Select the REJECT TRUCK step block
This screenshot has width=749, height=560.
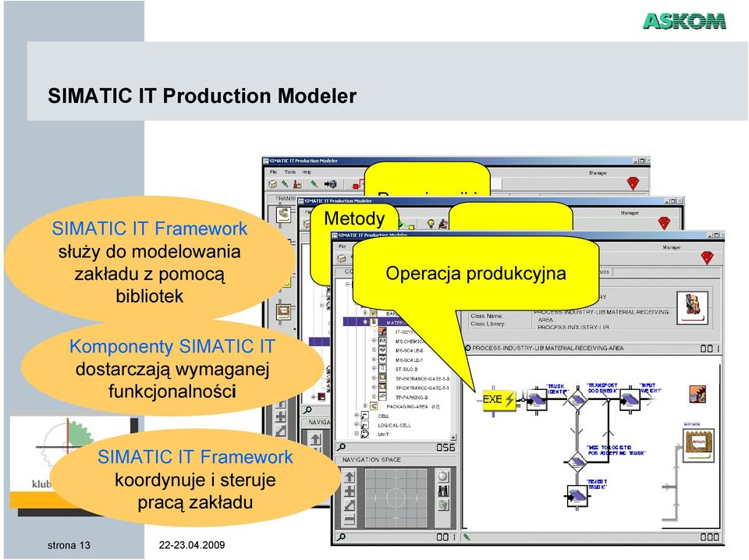(577, 497)
